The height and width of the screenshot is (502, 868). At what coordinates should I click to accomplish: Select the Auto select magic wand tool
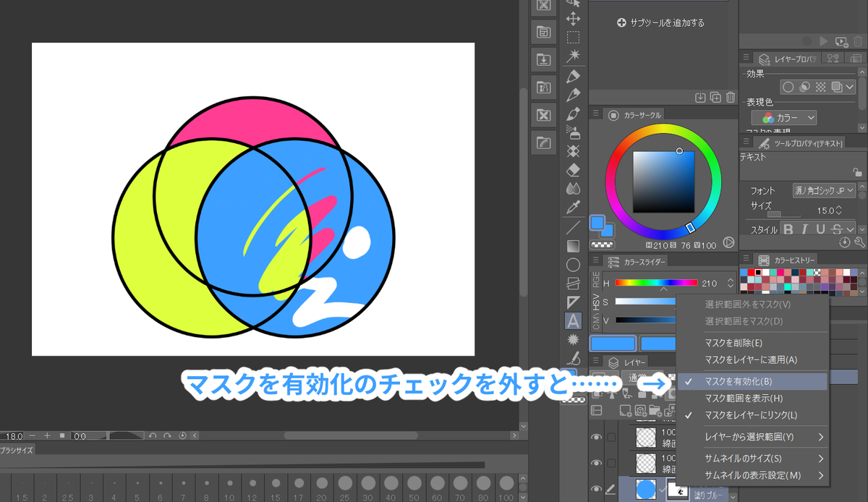(x=573, y=56)
